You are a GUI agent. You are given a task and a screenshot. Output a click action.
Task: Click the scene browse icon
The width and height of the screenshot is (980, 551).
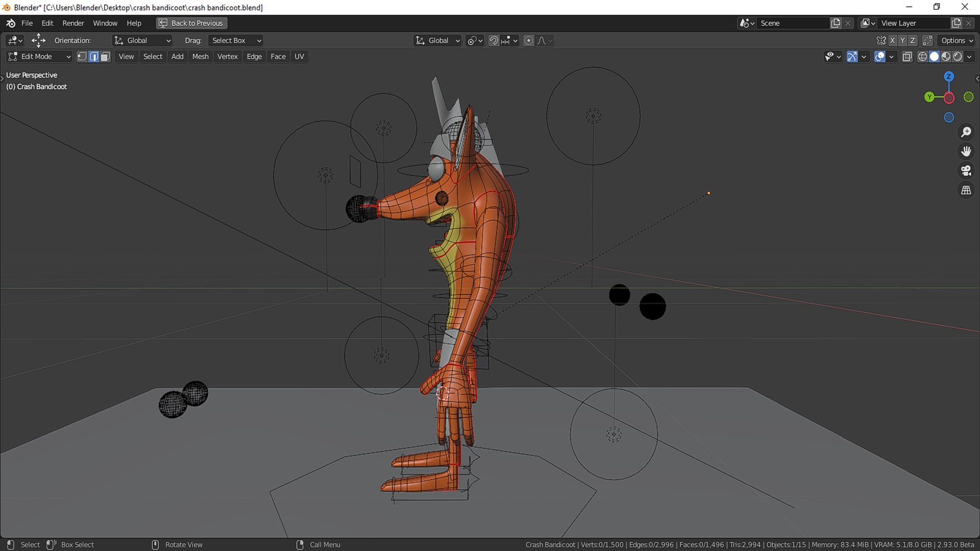point(747,23)
